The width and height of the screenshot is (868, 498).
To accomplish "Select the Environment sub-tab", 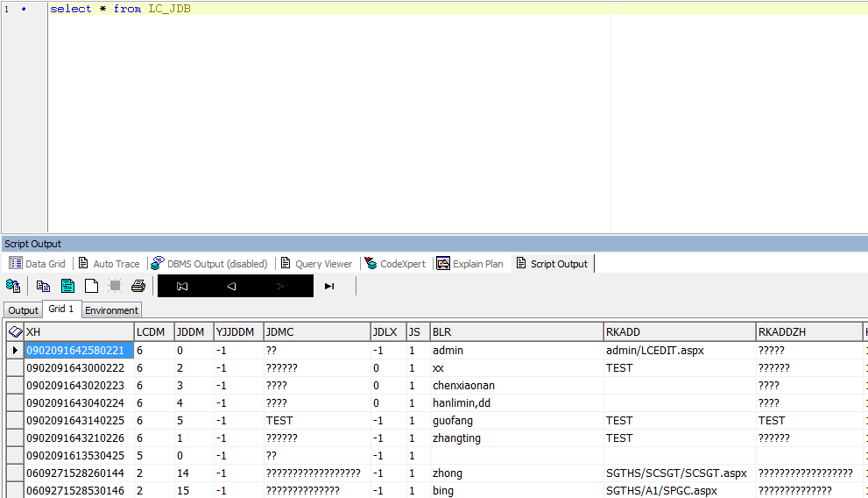I will point(111,310).
